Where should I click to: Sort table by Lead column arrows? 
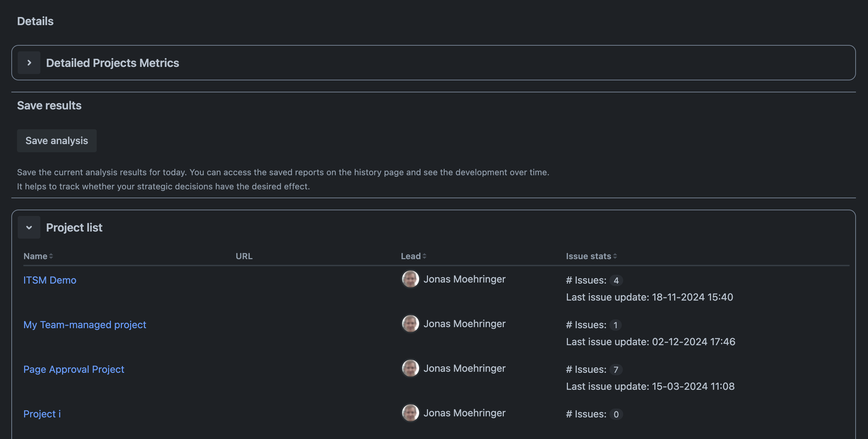pyautogui.click(x=424, y=256)
